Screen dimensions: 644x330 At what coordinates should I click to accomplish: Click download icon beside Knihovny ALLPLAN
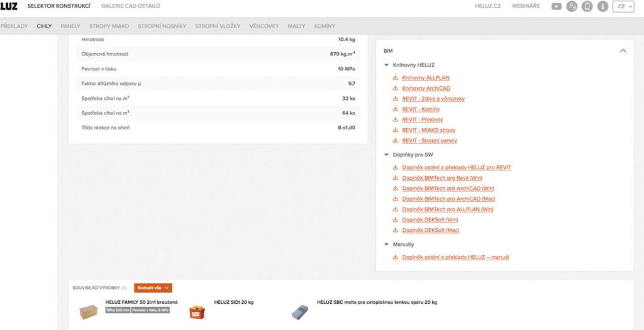396,78
